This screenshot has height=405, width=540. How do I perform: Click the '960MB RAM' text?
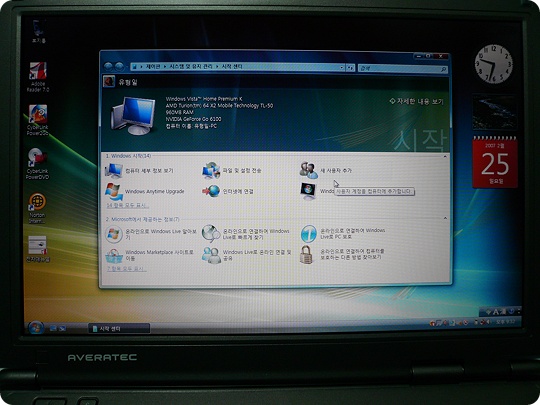[179, 112]
